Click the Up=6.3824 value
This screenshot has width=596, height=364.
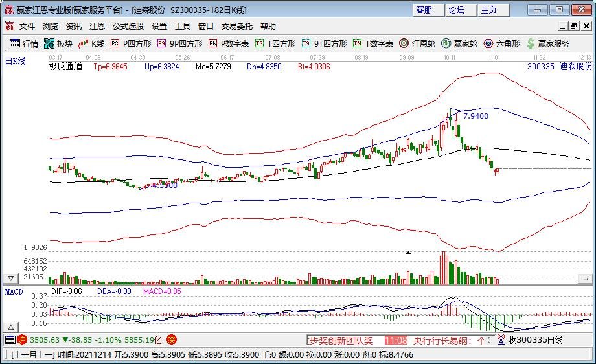pyautogui.click(x=161, y=67)
